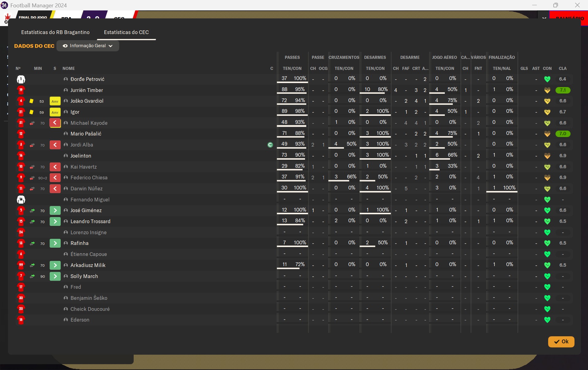588x370 pixels.
Task: Switch to Estatísticas do RB Bragantino tab
Action: pyautogui.click(x=55, y=32)
